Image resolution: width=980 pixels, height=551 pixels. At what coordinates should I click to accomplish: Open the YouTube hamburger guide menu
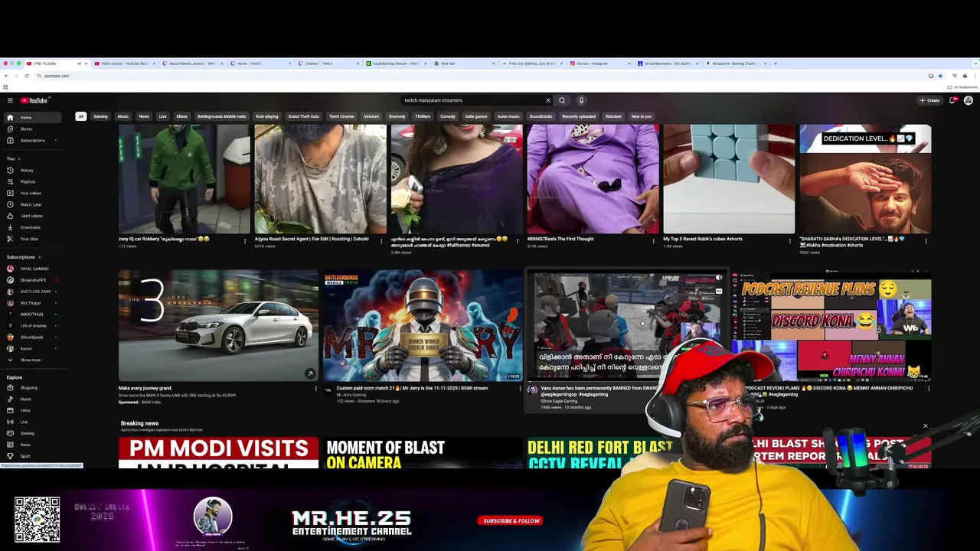coord(10,100)
